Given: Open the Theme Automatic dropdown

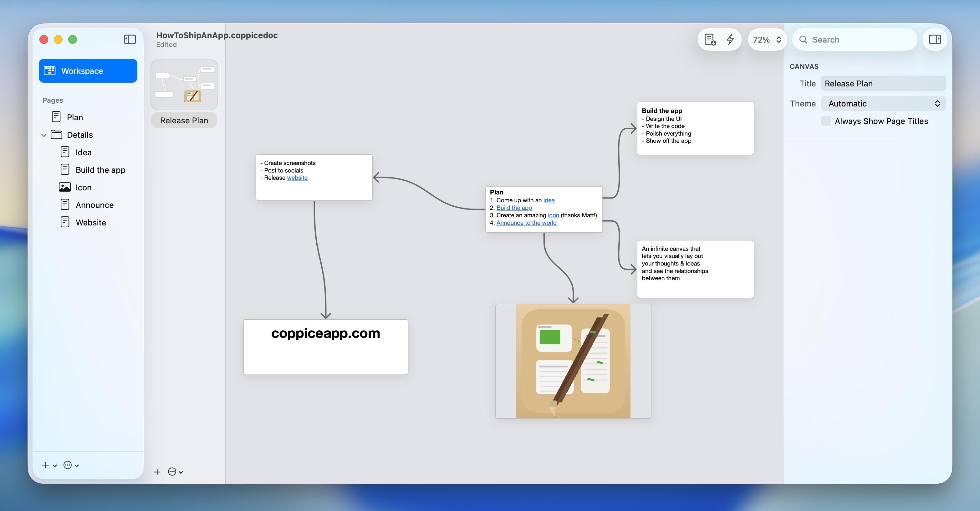Looking at the screenshot, I should 883,104.
